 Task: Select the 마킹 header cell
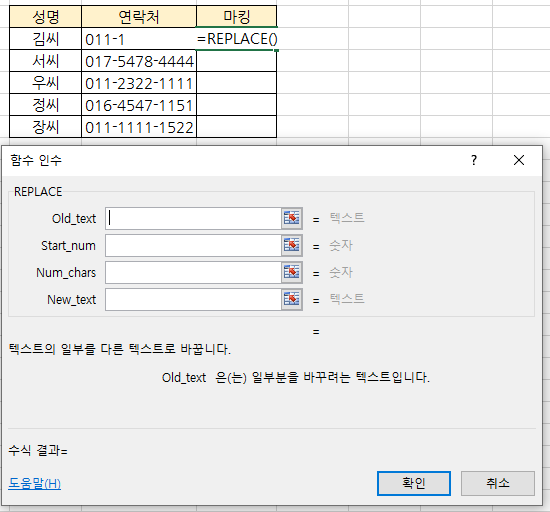pyautogui.click(x=236, y=16)
